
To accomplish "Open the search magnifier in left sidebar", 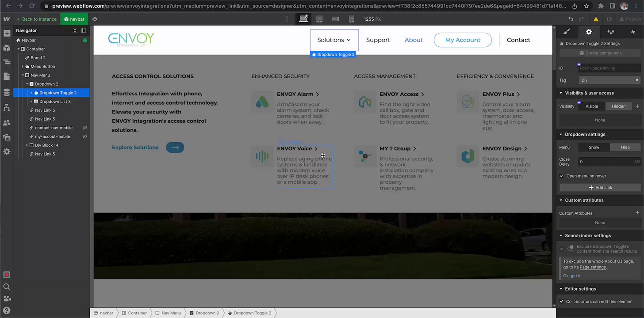I will point(7,287).
